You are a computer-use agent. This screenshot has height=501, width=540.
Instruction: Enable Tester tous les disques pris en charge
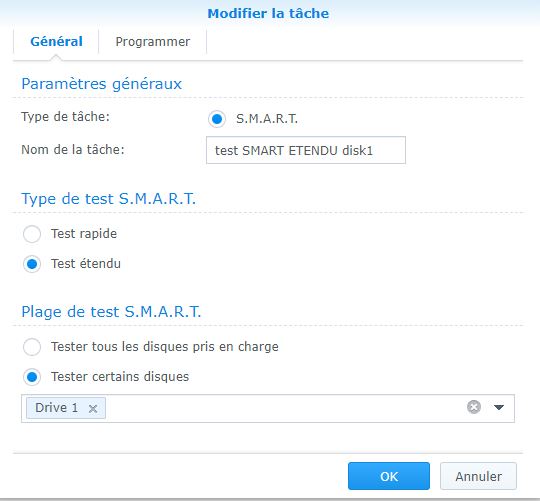[32, 347]
